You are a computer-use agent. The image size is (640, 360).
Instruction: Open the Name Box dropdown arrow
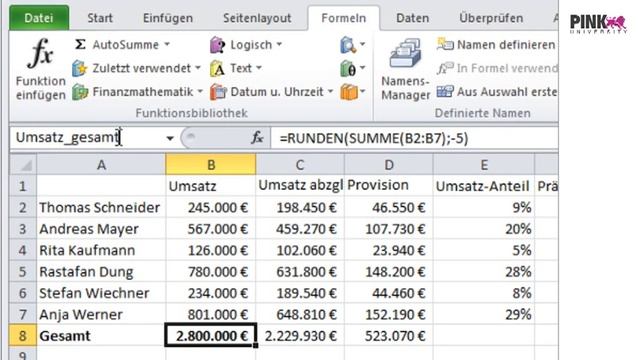click(170, 139)
